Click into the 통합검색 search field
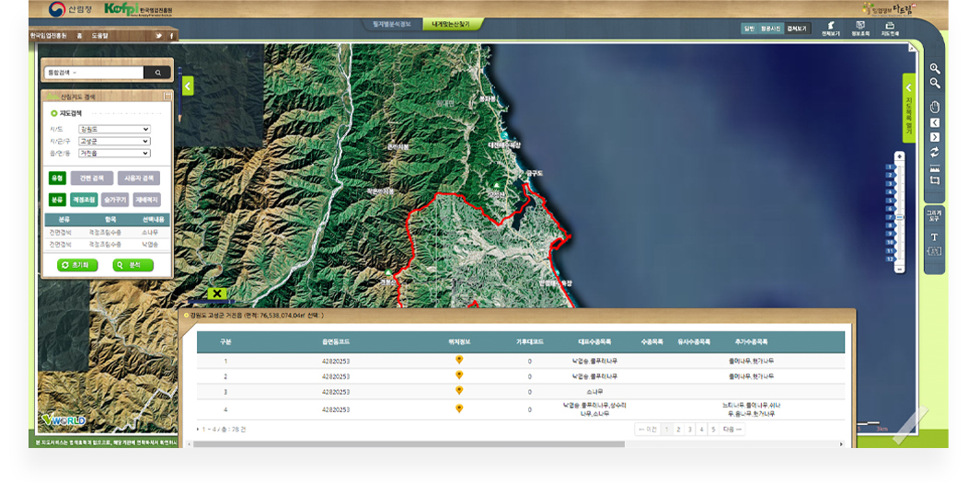This screenshot has width=980, height=483. pyautogui.click(x=110, y=73)
